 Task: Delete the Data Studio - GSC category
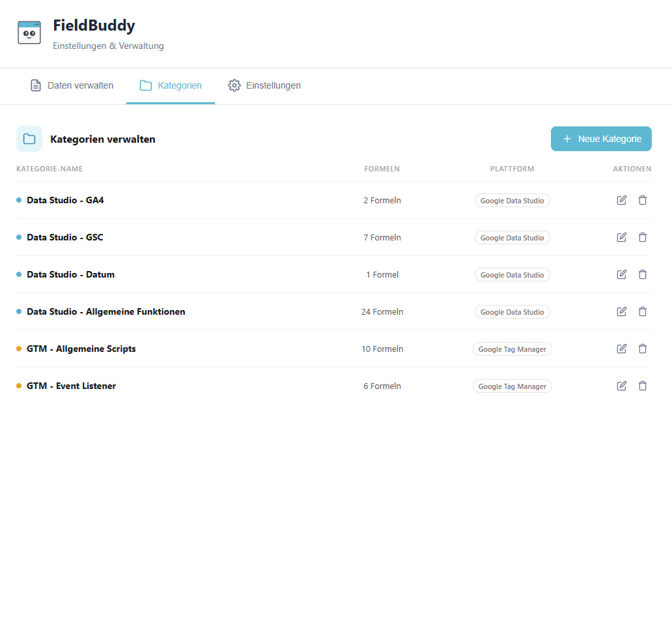click(x=643, y=238)
